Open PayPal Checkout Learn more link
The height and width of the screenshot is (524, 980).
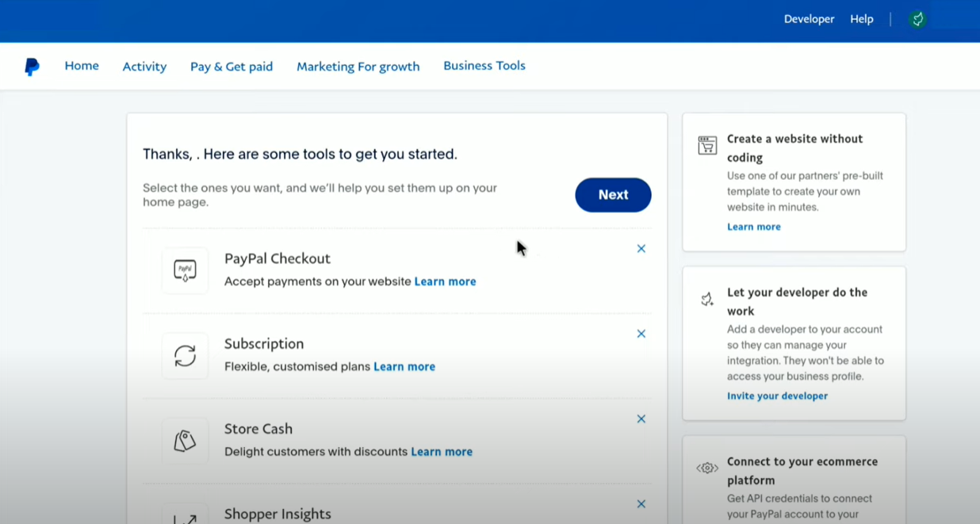click(446, 281)
